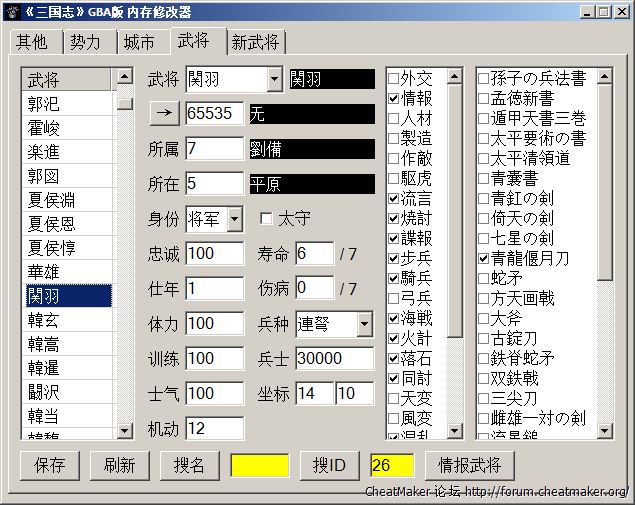This screenshot has height=505, width=635.
Task: Open the 兵种 dropdown showing 連弩
Action: click(x=364, y=324)
